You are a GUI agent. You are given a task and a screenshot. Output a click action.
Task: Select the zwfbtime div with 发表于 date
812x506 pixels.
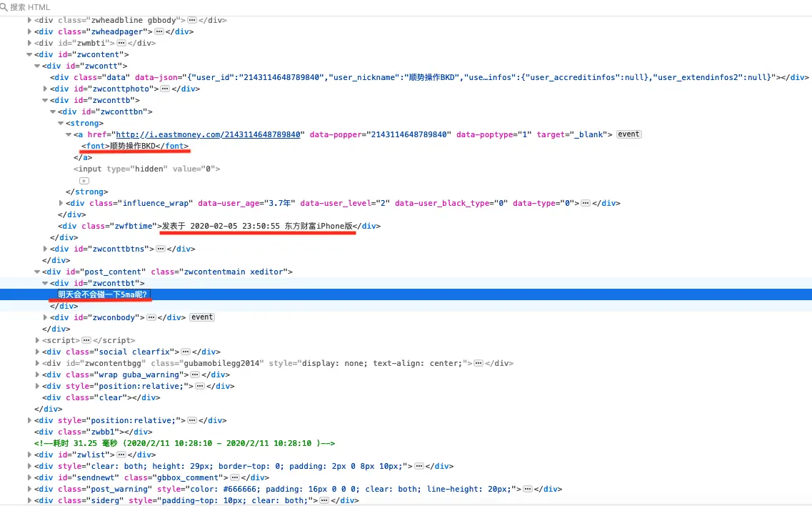219,226
